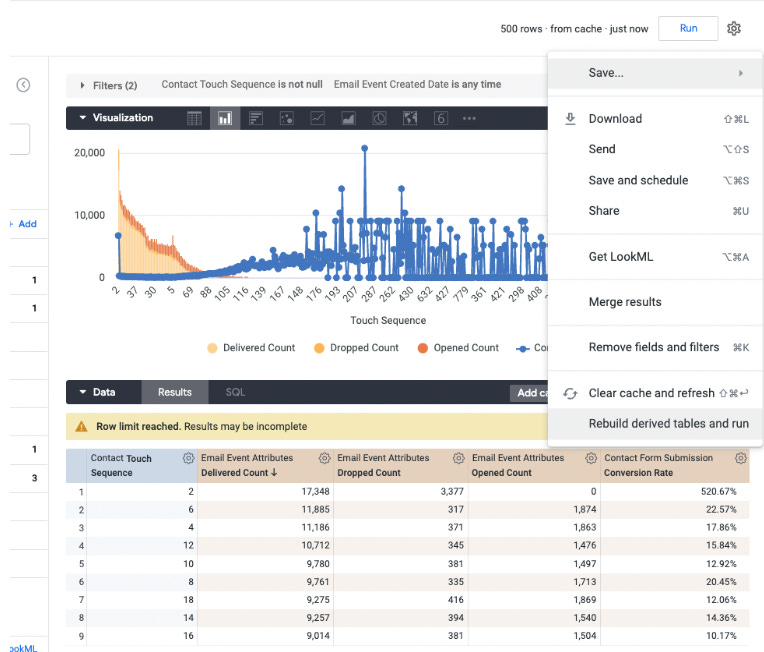Select the Scatterplot visualization icon
Screen dimensions: 764x652
point(286,118)
